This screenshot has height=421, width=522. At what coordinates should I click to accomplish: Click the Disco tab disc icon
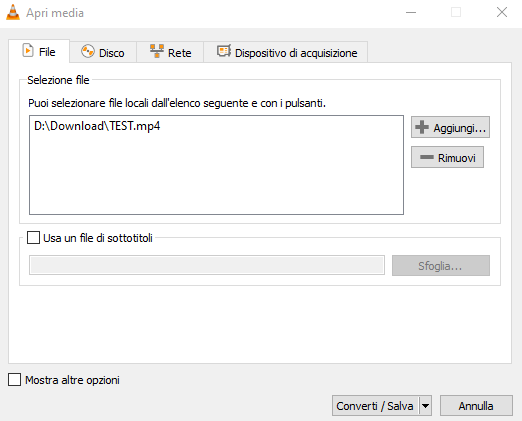pos(88,52)
